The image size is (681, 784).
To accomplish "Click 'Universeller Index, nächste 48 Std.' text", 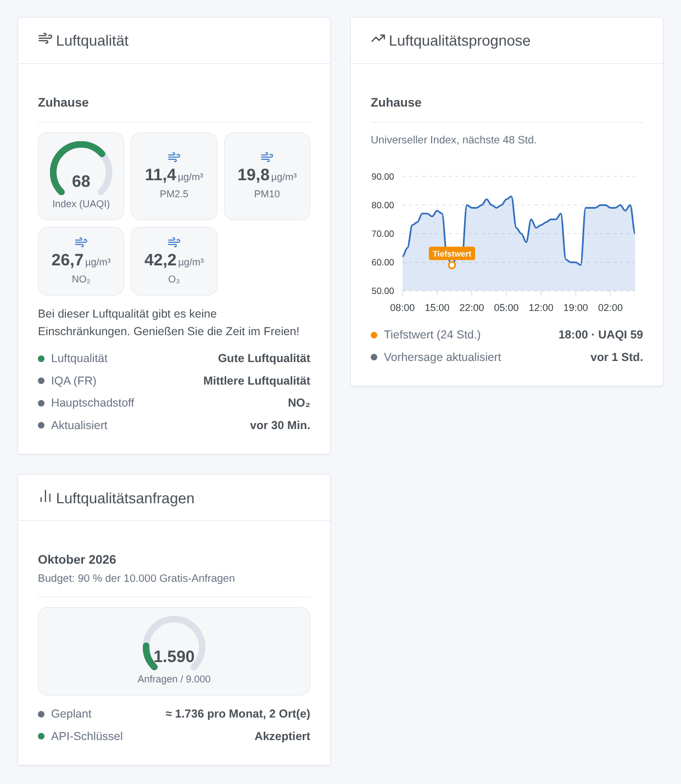I will 454,140.
